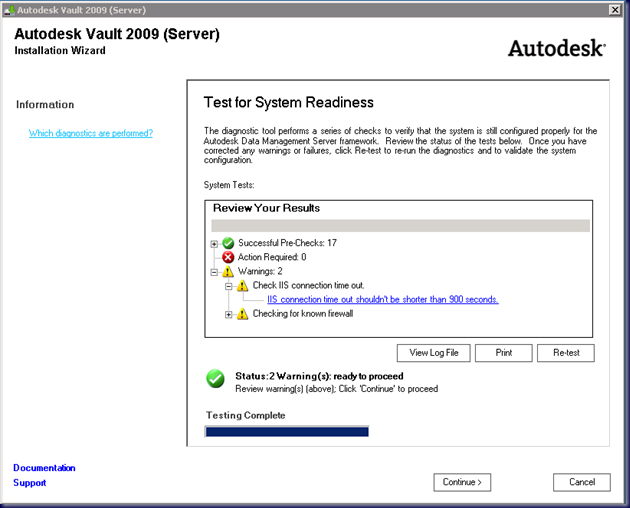Click warning icon next to Checking for known firewall

point(242,313)
